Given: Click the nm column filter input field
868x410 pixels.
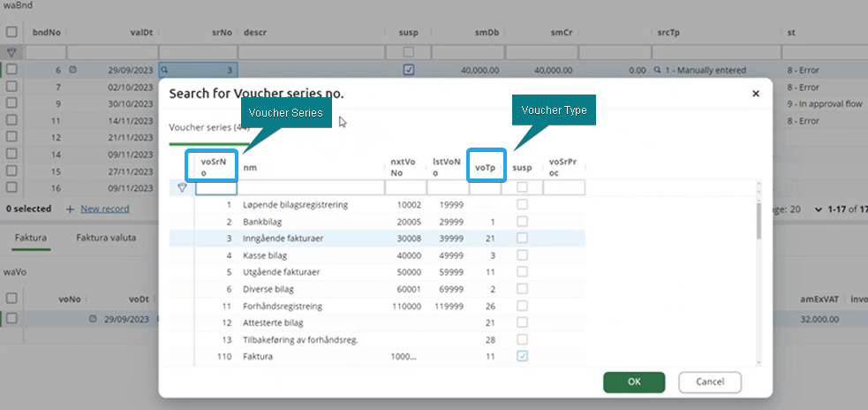Looking at the screenshot, I should [311, 188].
